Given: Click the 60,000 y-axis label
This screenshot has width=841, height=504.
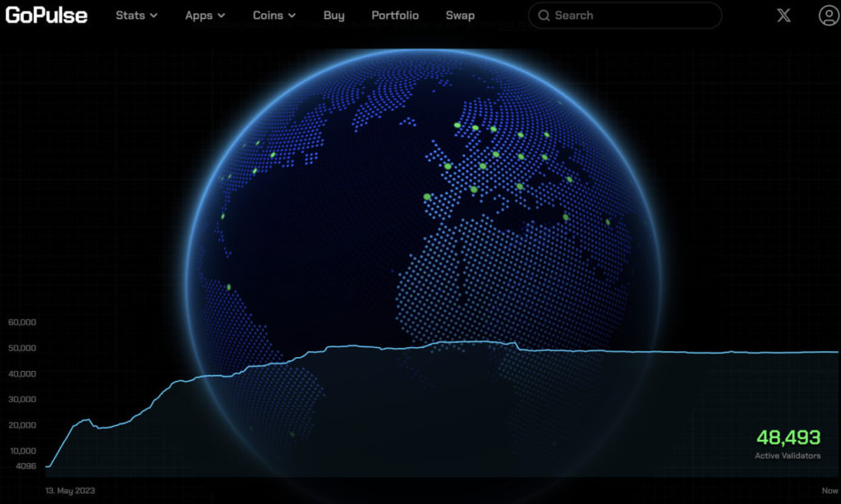Looking at the screenshot, I should [x=21, y=323].
